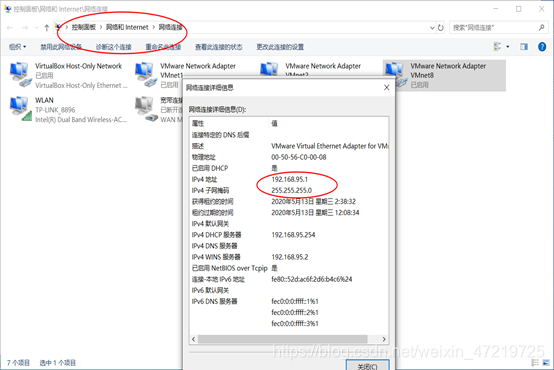The image size is (554, 370).
Task: Change the view layout icon
Action: click(x=497, y=46)
